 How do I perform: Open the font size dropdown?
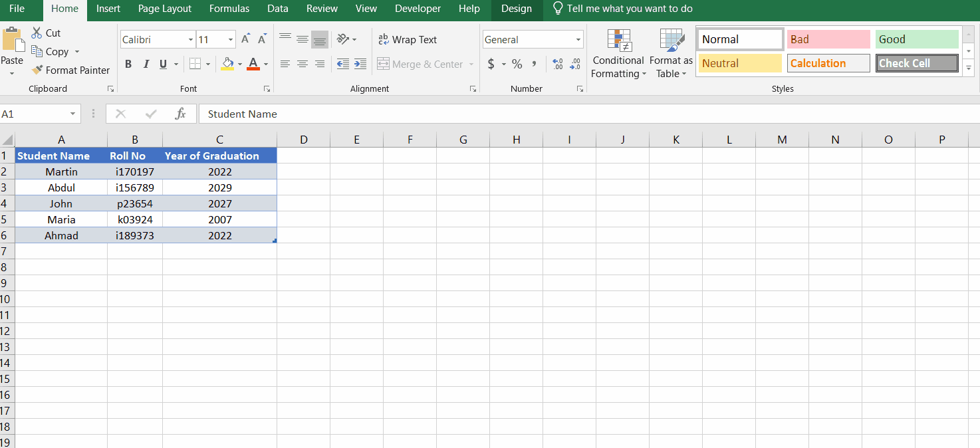[231, 40]
